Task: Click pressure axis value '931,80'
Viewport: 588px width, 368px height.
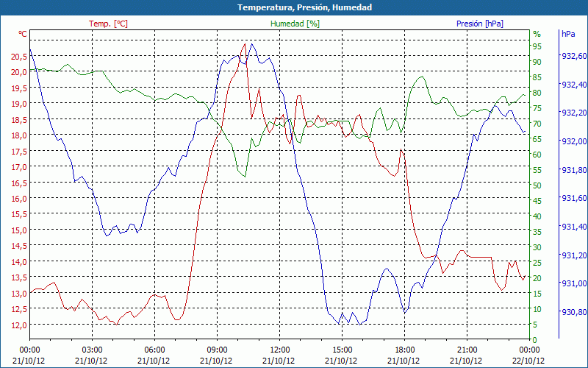Action: (x=573, y=170)
